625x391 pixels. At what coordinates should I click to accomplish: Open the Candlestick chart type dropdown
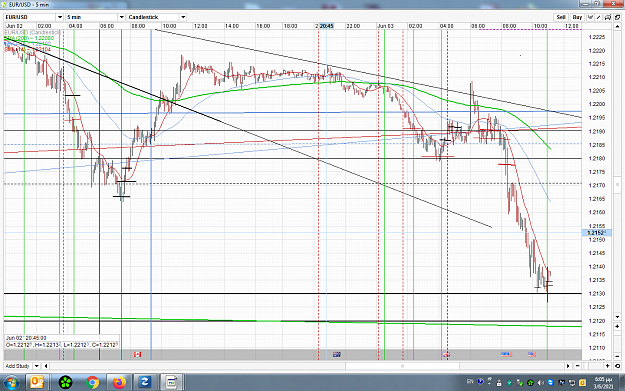[x=183, y=17]
